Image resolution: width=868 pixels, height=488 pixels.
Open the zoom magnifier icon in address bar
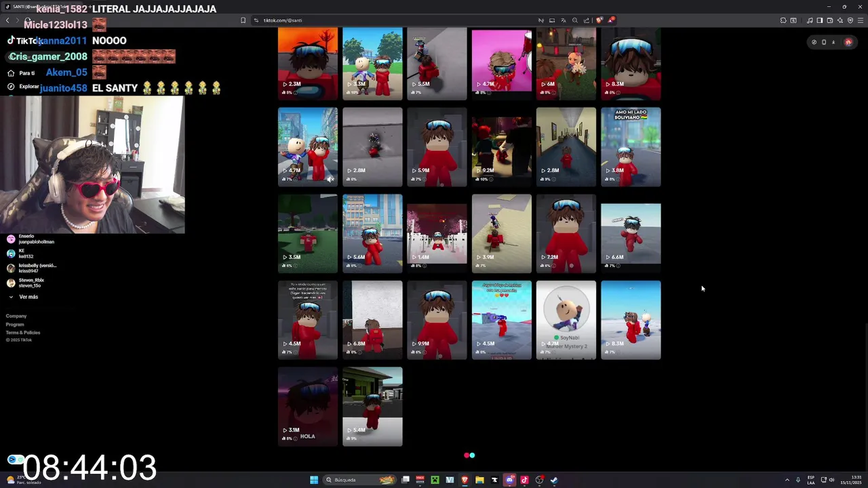click(x=575, y=20)
